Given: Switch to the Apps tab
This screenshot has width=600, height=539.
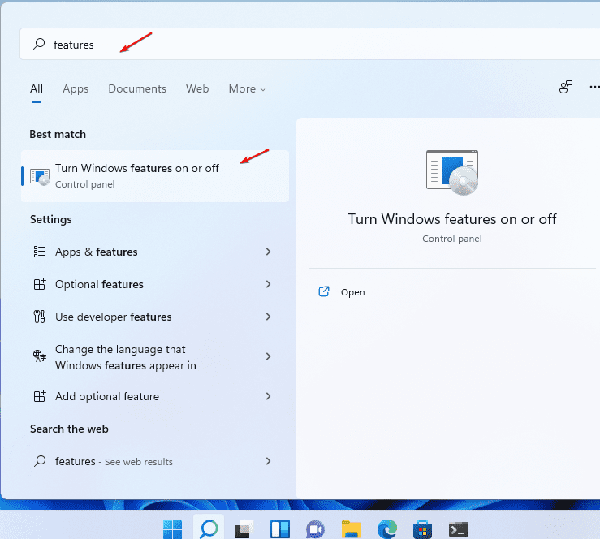Looking at the screenshot, I should (x=75, y=89).
